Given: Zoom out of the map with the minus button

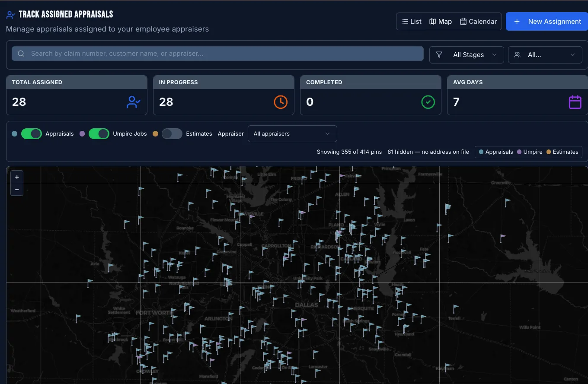Looking at the screenshot, I should tap(17, 190).
